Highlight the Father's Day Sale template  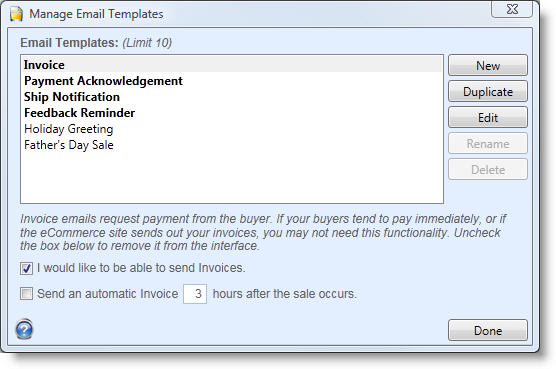(x=232, y=145)
